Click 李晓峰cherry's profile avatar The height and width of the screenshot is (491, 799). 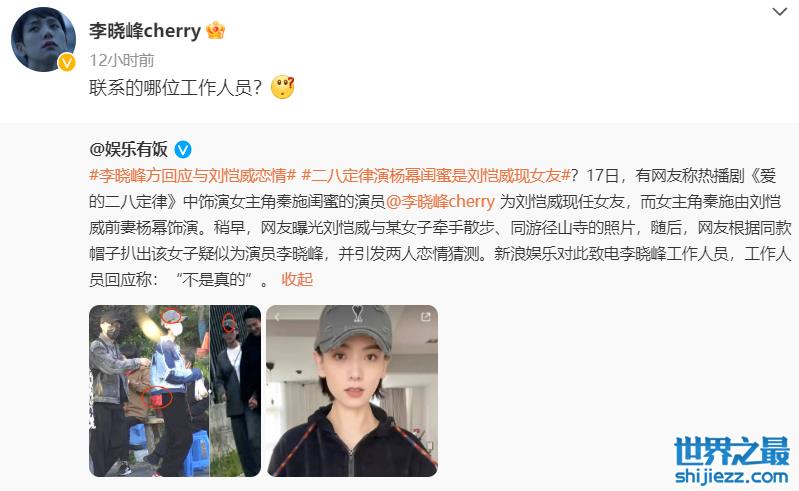[43, 39]
